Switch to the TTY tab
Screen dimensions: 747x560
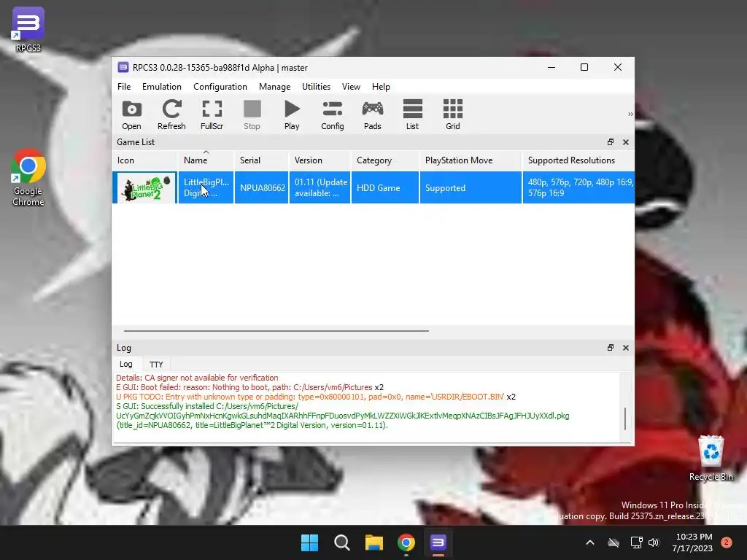[x=156, y=365]
